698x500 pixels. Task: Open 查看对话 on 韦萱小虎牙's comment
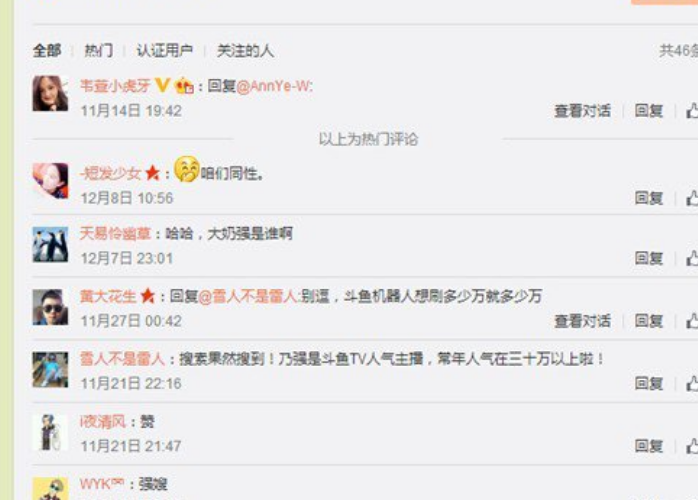(x=582, y=110)
